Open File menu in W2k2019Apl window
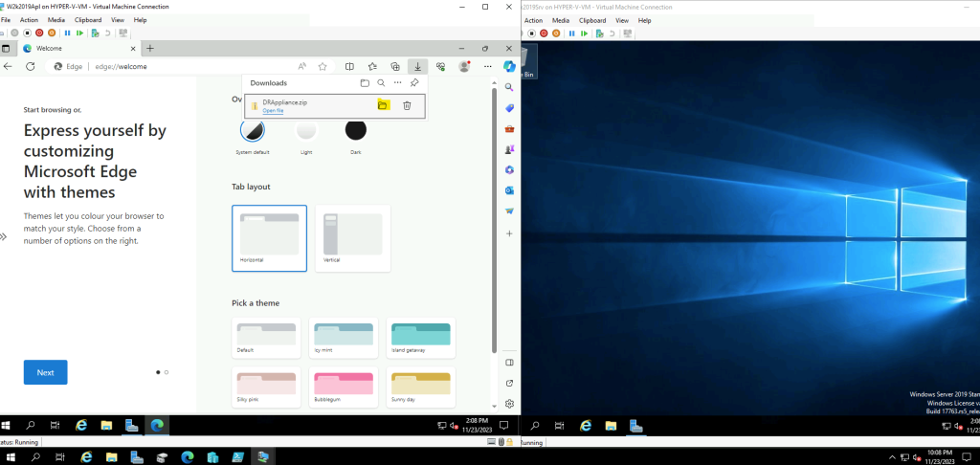Screen dimensions: 980x465 [5, 20]
